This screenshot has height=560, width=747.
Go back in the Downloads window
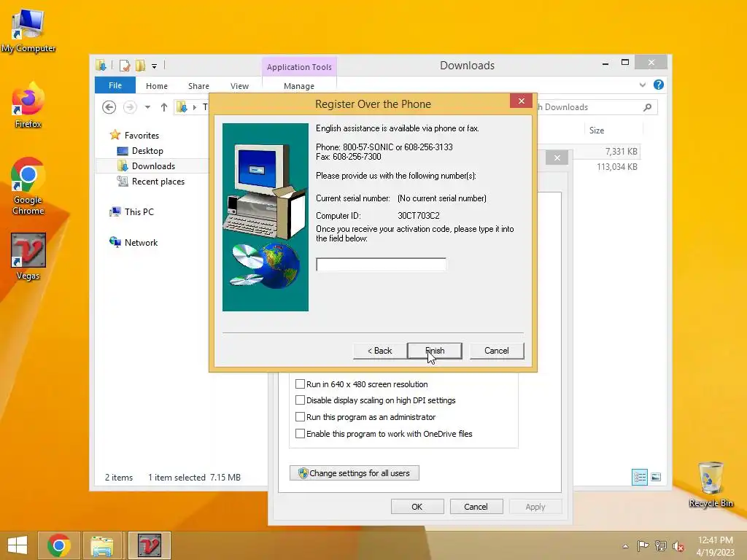(x=109, y=107)
